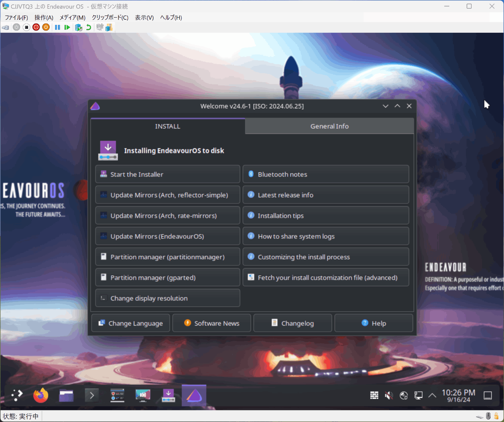The height and width of the screenshot is (422, 504).
Task: Switch to the INSTALL tab
Action: pos(168,126)
